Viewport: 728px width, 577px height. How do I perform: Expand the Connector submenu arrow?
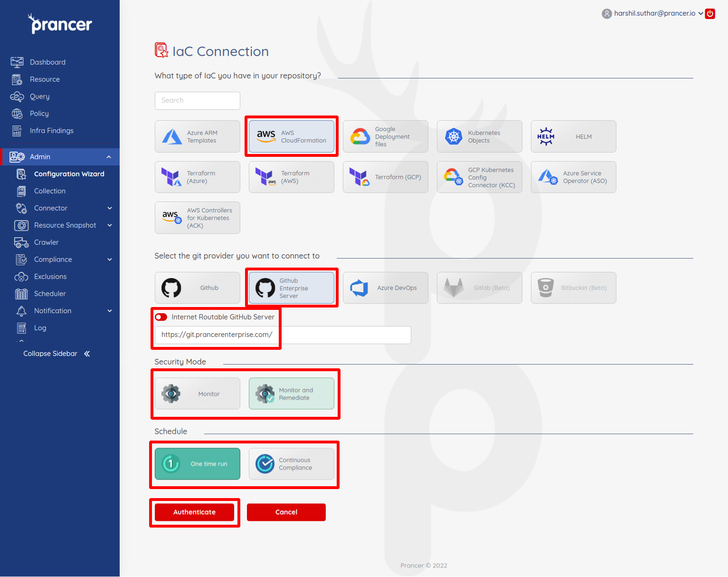click(x=110, y=208)
